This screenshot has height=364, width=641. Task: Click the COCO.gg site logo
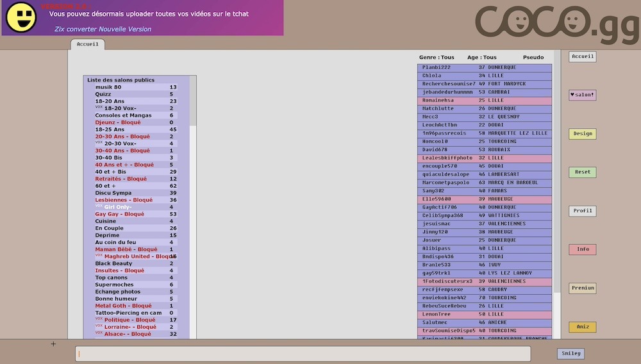pos(556,24)
